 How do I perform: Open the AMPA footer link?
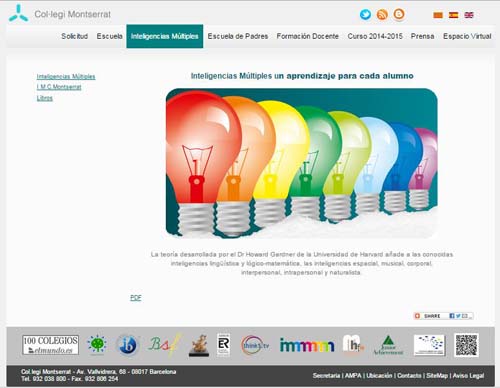[353, 375]
